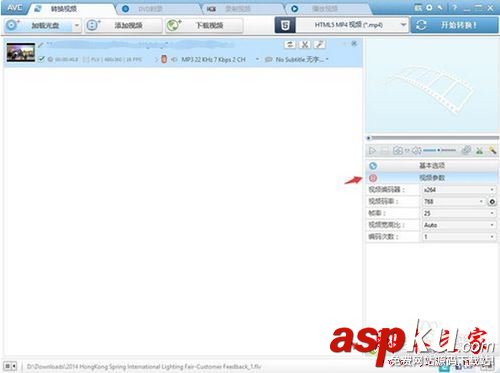Click the 添加视频 add video button
500x373 pixels.
pyautogui.click(x=123, y=25)
